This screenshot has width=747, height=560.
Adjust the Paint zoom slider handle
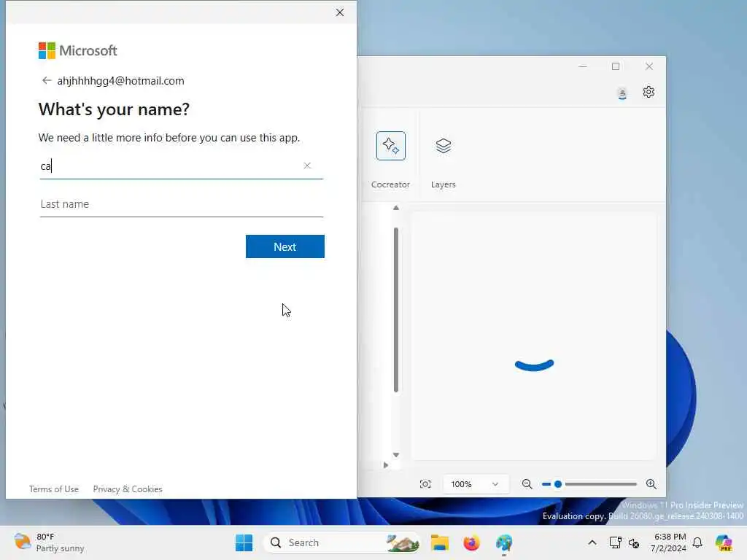click(558, 484)
